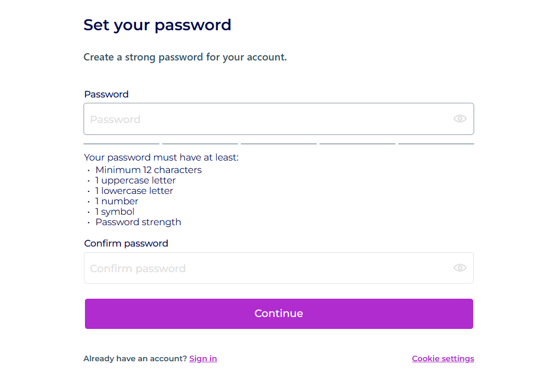Click the "1 symbol" requirement item
Image resolution: width=555 pixels, height=392 pixels.
[115, 212]
